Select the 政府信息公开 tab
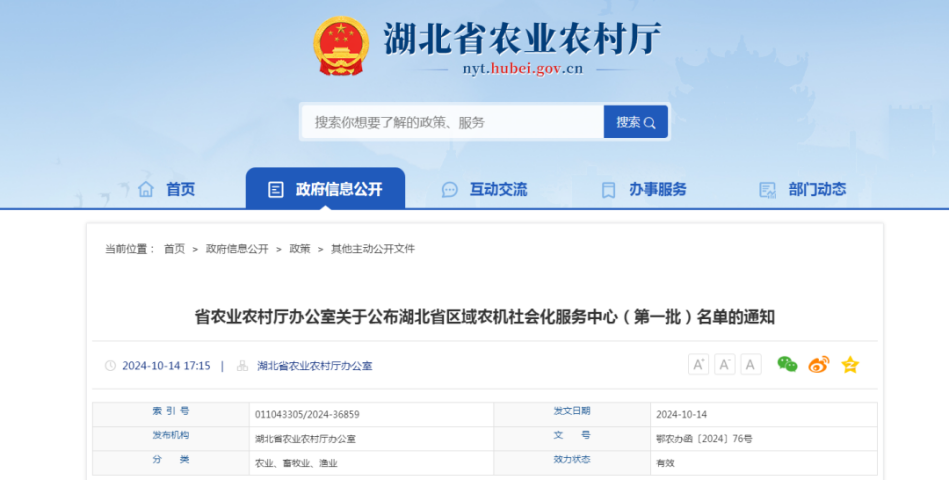Screen dimensions: 949x480 click(325, 189)
